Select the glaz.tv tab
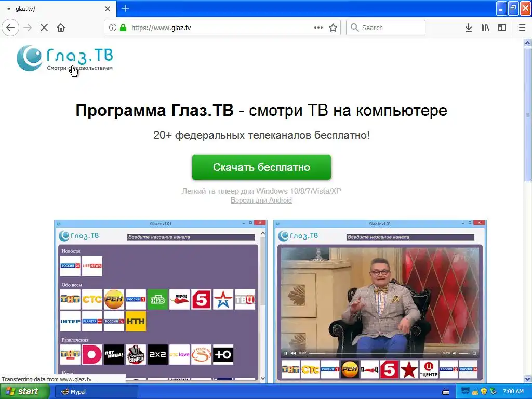The height and width of the screenshot is (399, 532). click(58, 9)
